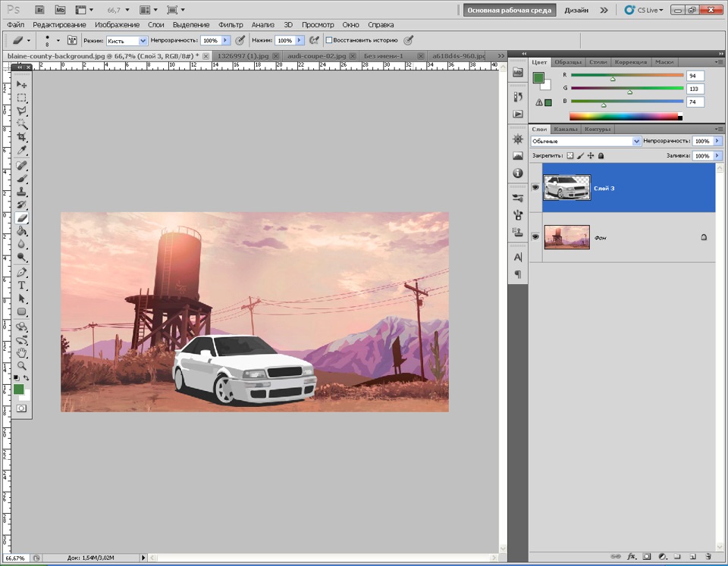Expand more workspaces chevron
Image resolution: width=728 pixels, height=566 pixels.
604,10
